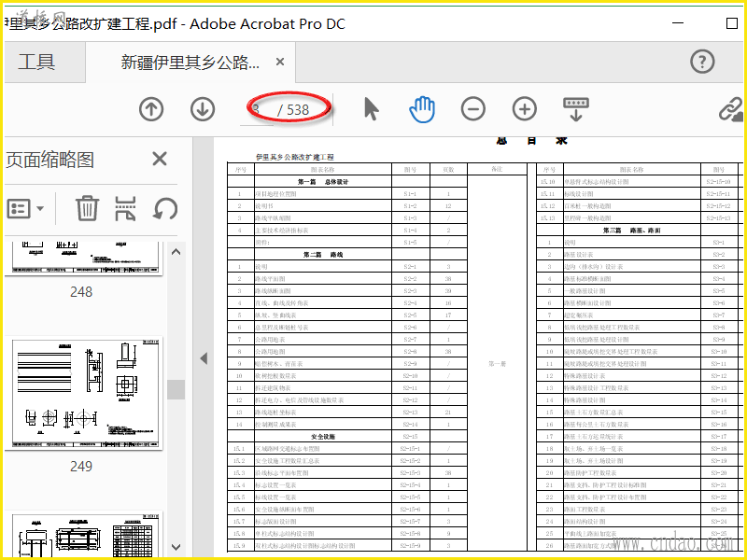
Task: Click the 路基、路面 section heading
Action: pyautogui.click(x=644, y=231)
